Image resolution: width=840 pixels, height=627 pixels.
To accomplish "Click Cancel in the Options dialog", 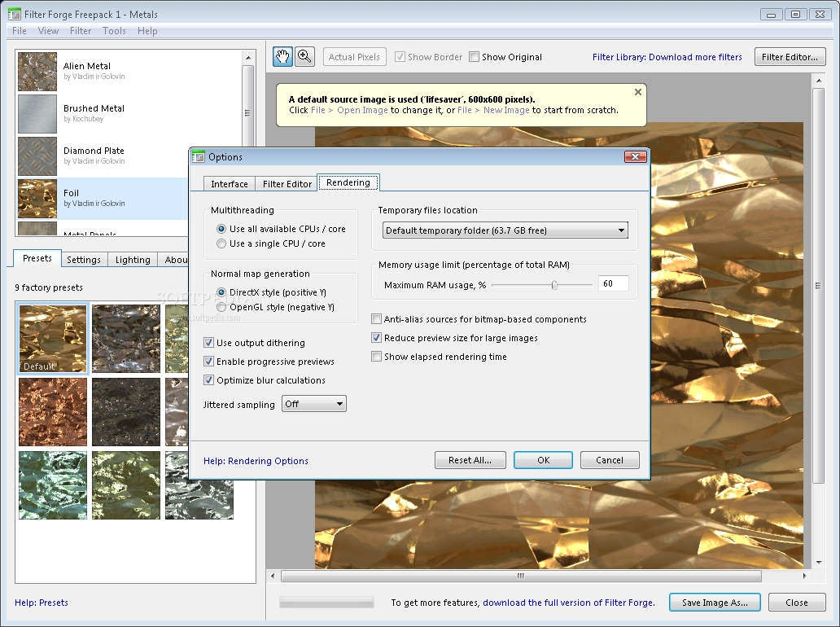I will tap(610, 460).
